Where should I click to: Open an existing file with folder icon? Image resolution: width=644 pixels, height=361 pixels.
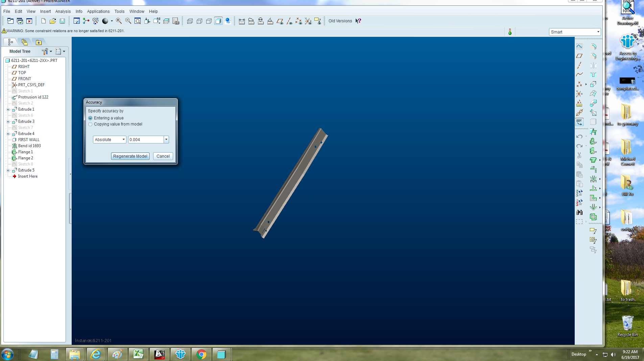coord(53,21)
